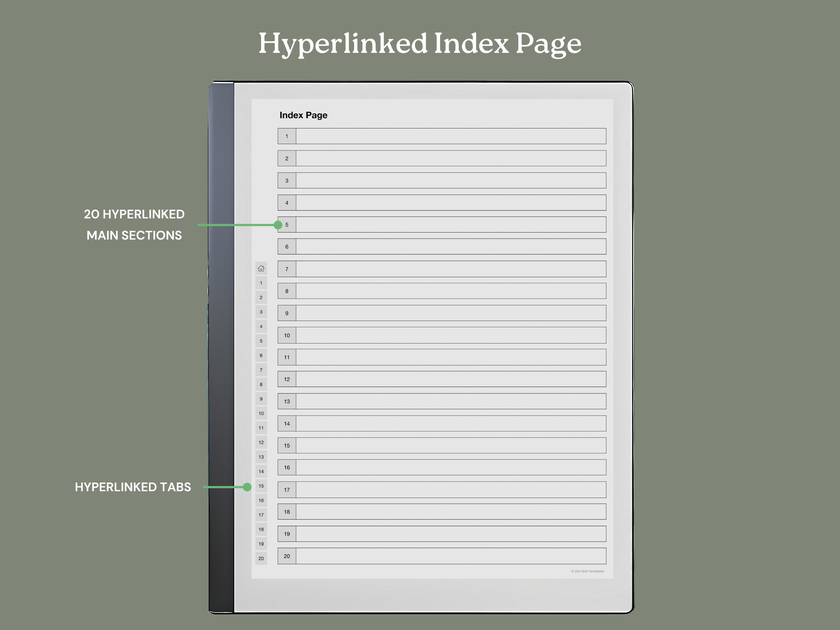Click index number box 7

click(x=287, y=269)
